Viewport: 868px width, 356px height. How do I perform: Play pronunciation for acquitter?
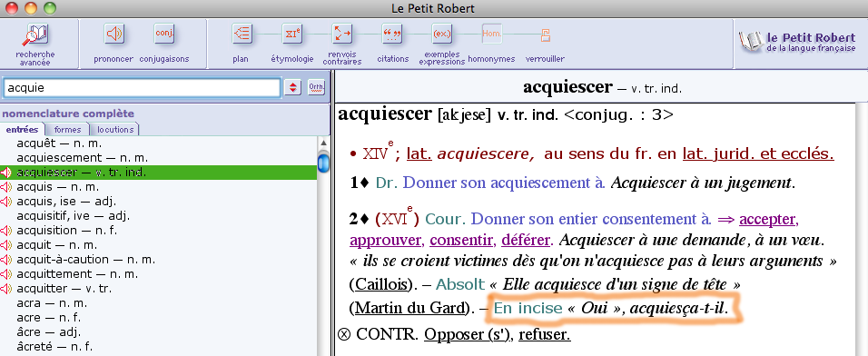tap(6, 288)
